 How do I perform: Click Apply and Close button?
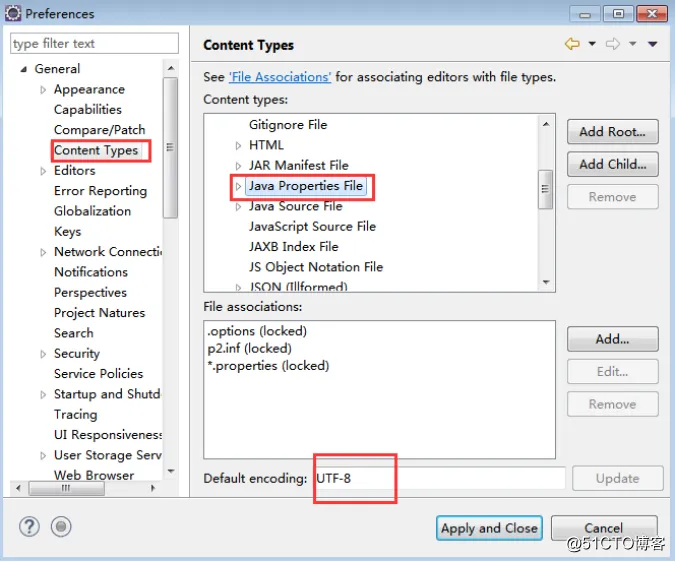point(489,528)
